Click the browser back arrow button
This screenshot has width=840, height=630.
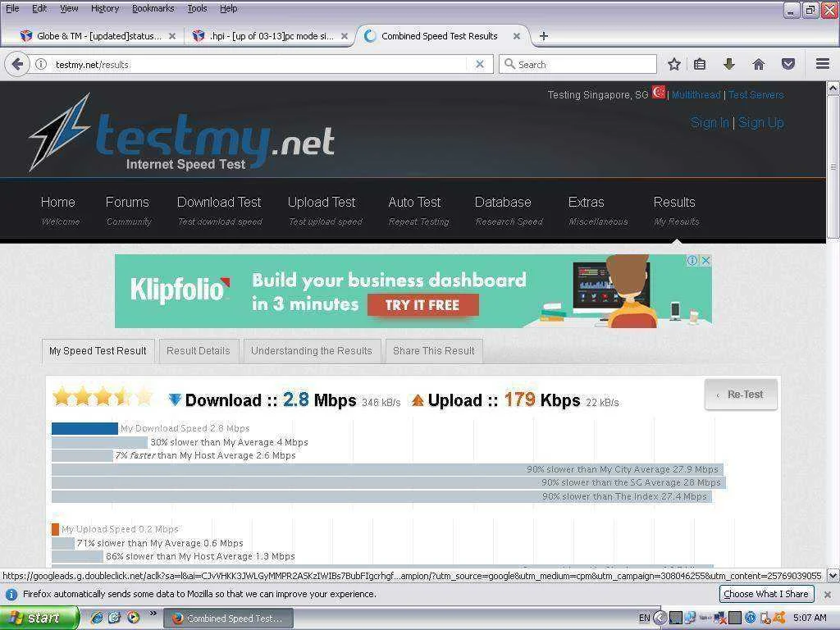pos(16,64)
